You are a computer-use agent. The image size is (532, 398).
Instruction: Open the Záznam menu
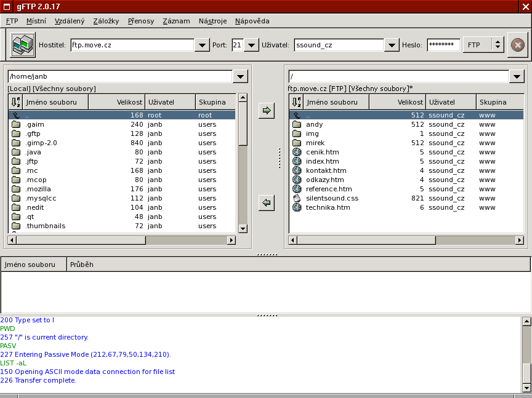pyautogui.click(x=176, y=21)
